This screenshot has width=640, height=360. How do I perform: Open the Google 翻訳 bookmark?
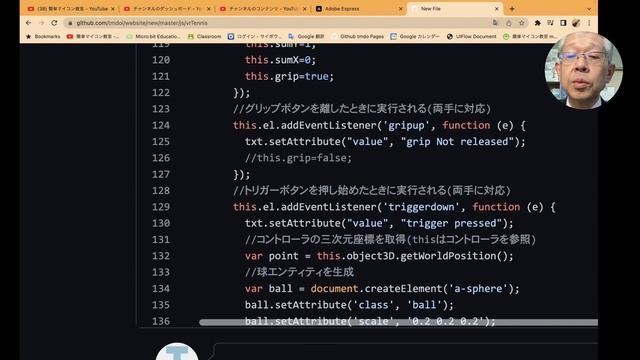point(306,36)
